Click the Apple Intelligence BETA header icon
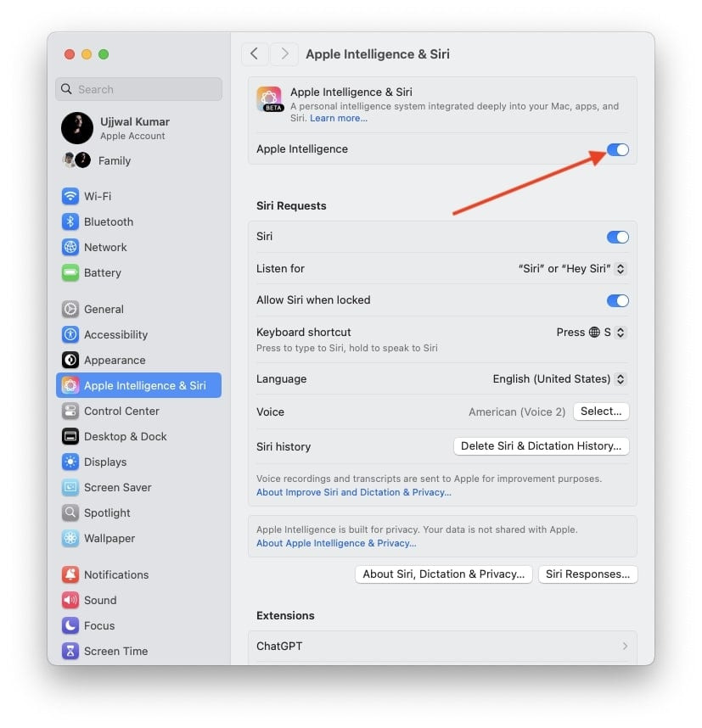Image resolution: width=702 pixels, height=728 pixels. (269, 99)
